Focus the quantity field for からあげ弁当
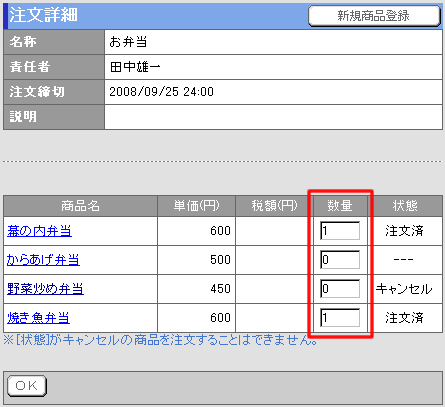Viewport: 445px width, 407px height. tap(340, 260)
